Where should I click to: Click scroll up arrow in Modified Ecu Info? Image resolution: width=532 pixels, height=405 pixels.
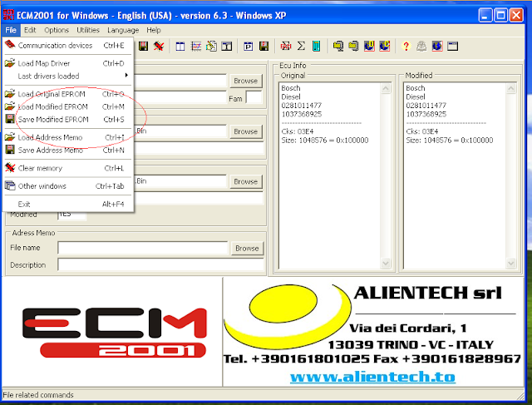click(x=510, y=89)
